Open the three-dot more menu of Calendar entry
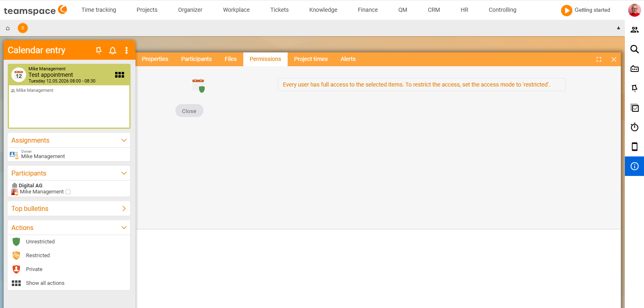This screenshot has height=308, width=644. click(x=127, y=50)
